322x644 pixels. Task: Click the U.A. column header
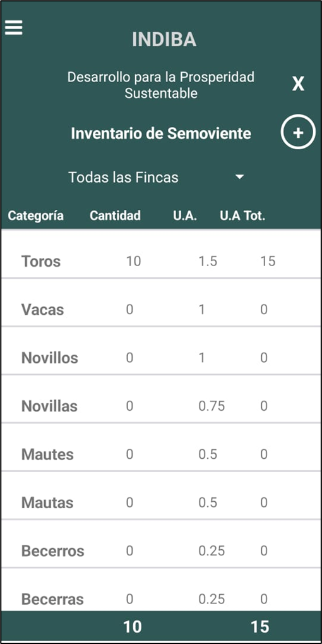pos(185,216)
